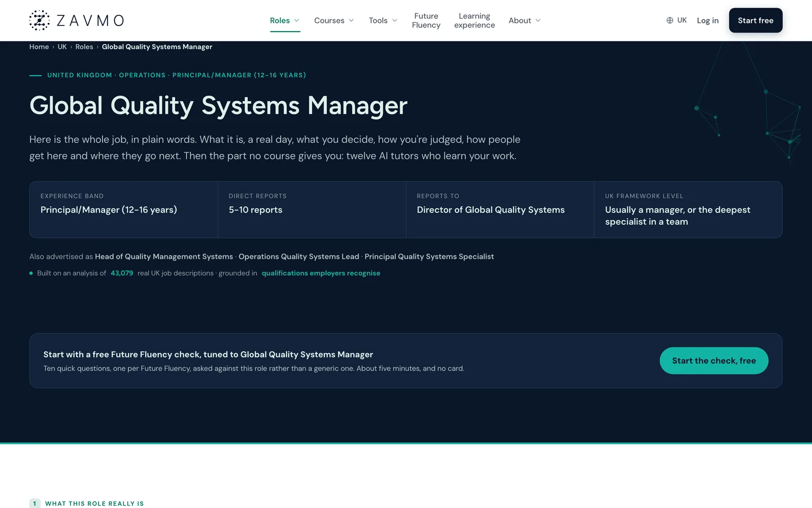Expand the Courses menu chevron
Screen dimensions: 812x508
(351, 20)
